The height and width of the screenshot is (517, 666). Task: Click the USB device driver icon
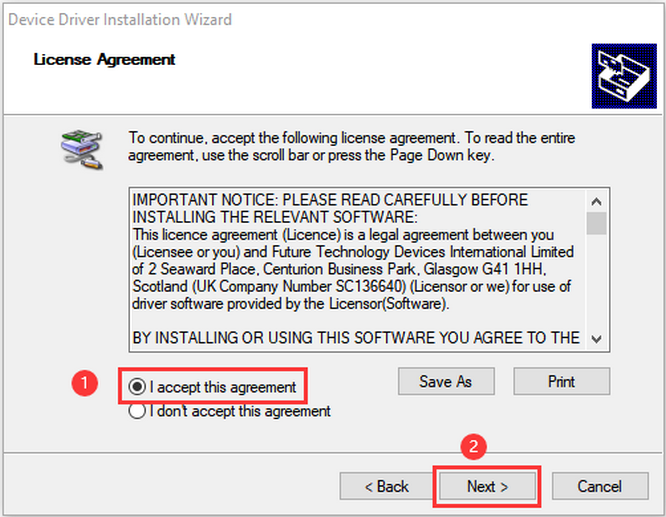pyautogui.click(x=82, y=150)
